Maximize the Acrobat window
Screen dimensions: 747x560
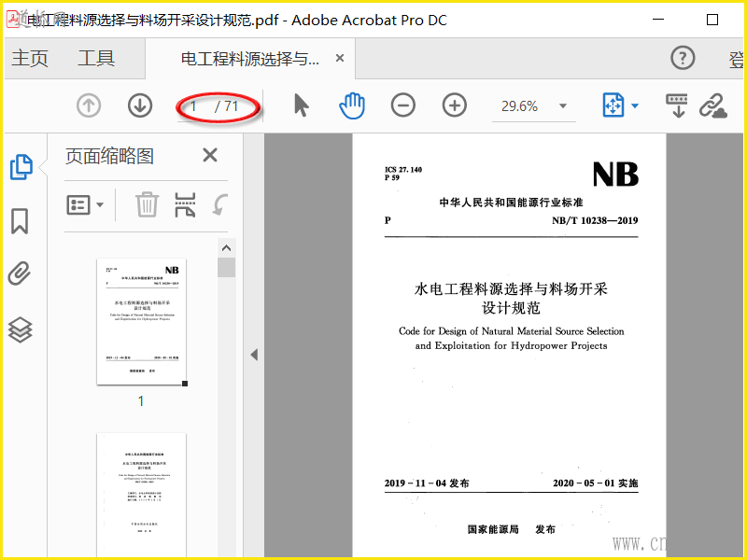(x=712, y=20)
